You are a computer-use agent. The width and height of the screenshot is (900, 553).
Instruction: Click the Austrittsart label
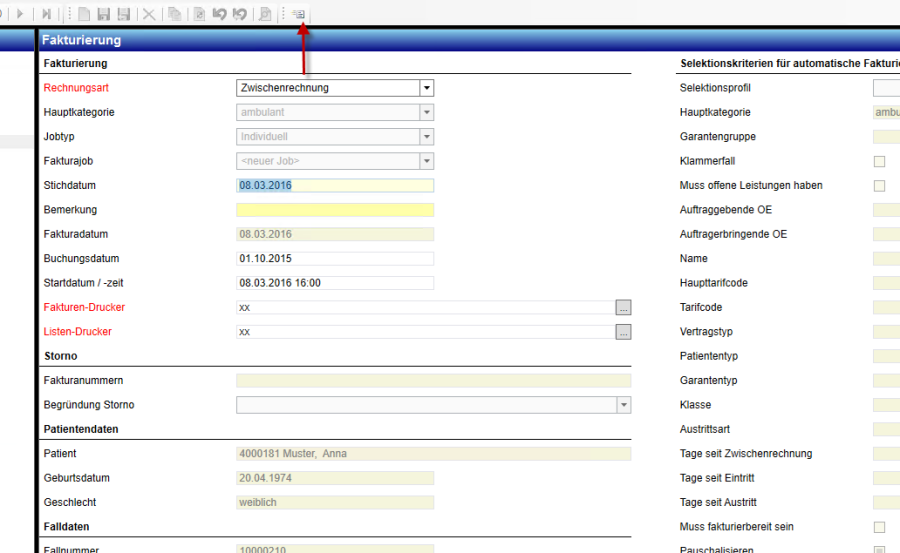click(704, 429)
